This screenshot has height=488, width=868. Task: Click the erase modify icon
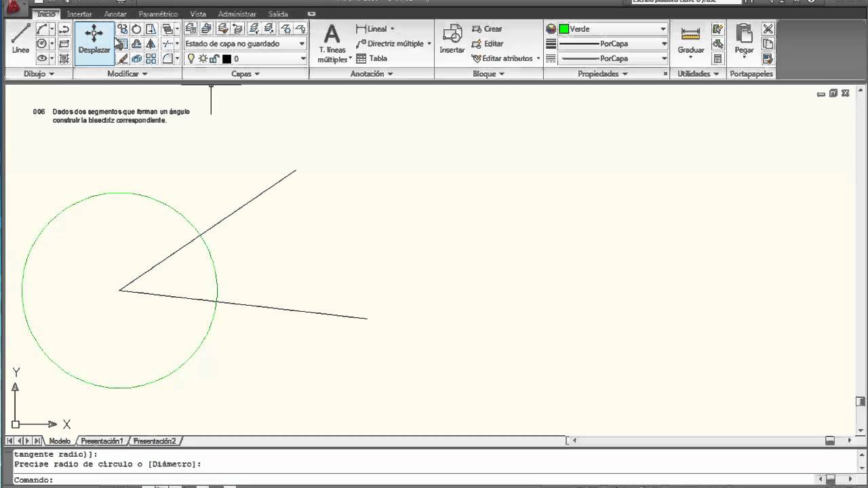pyautogui.click(x=122, y=59)
